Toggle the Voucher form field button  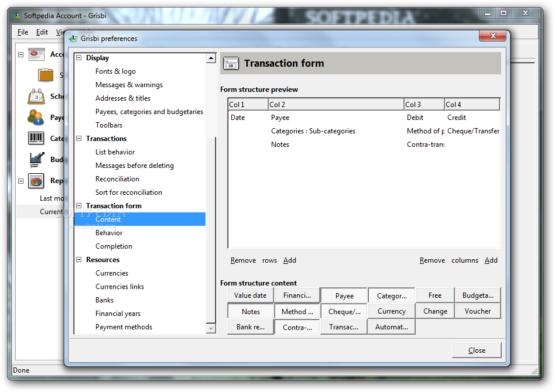[x=478, y=311]
